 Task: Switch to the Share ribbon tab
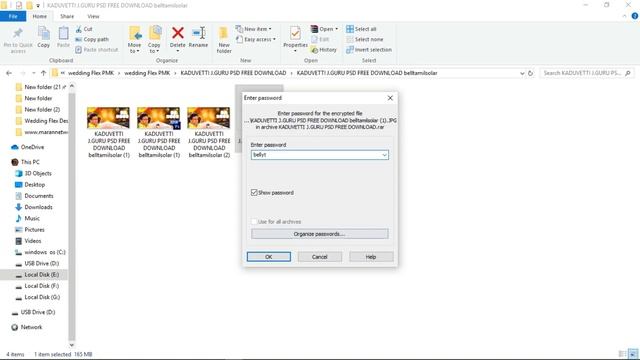(67, 16)
